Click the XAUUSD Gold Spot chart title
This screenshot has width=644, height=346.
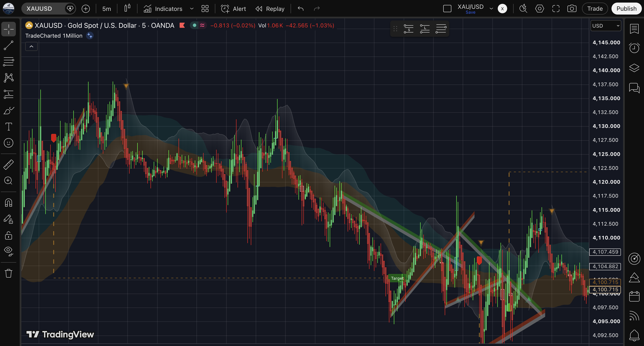pos(105,25)
